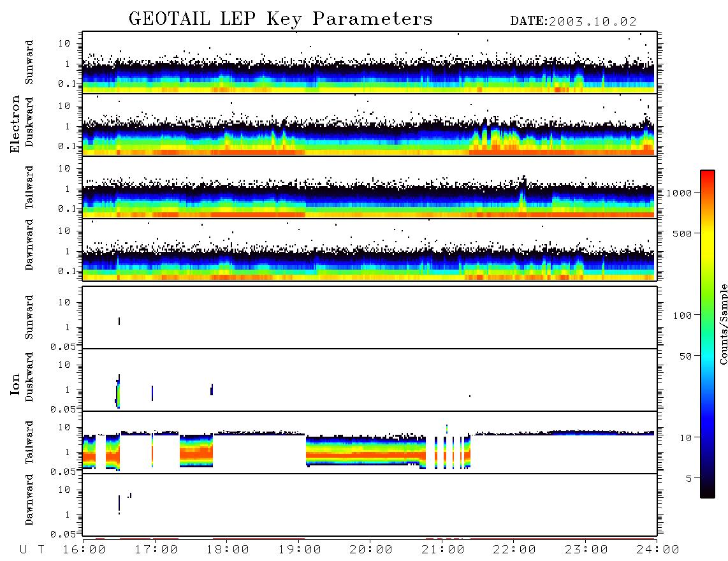Select the DATE:2003.10.02 label

[x=573, y=22]
